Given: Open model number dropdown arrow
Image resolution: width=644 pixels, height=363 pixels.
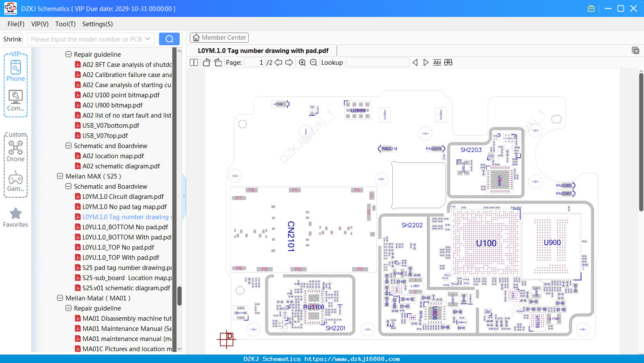Looking at the screenshot, I should click(148, 39).
